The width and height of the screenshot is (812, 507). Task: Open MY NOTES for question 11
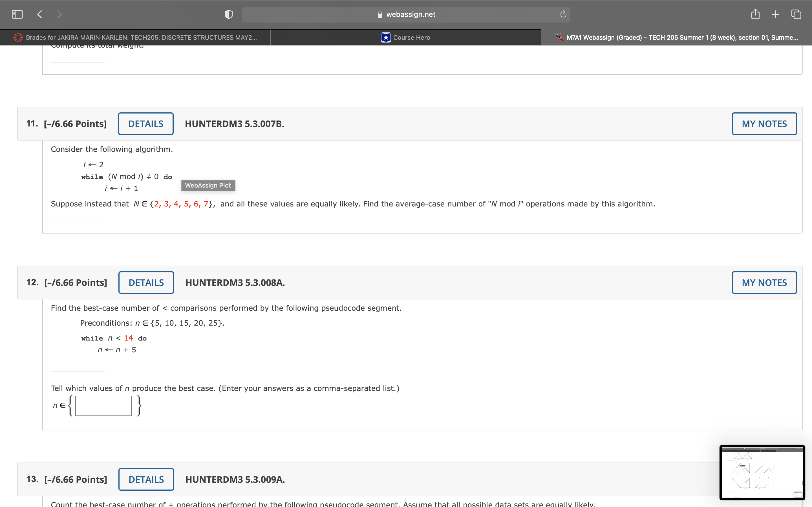764,123
